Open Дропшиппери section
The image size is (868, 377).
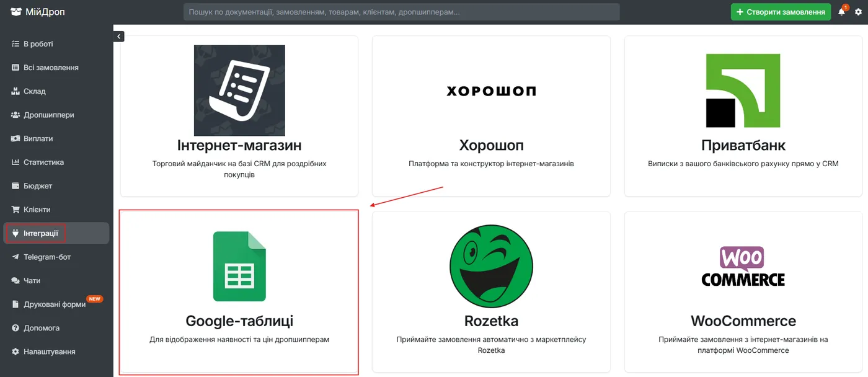point(56,115)
